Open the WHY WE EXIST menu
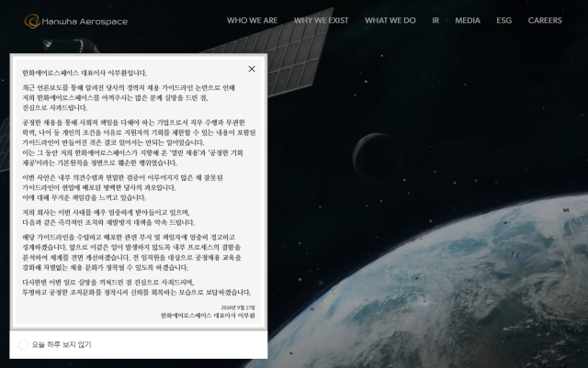The image size is (588, 368). click(321, 20)
